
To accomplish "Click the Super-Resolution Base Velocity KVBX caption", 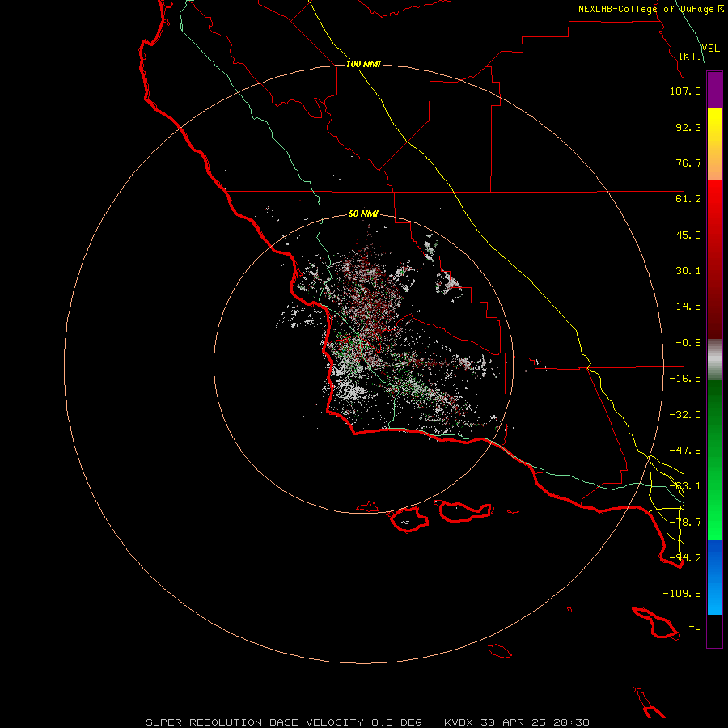I will pyautogui.click(x=368, y=722).
